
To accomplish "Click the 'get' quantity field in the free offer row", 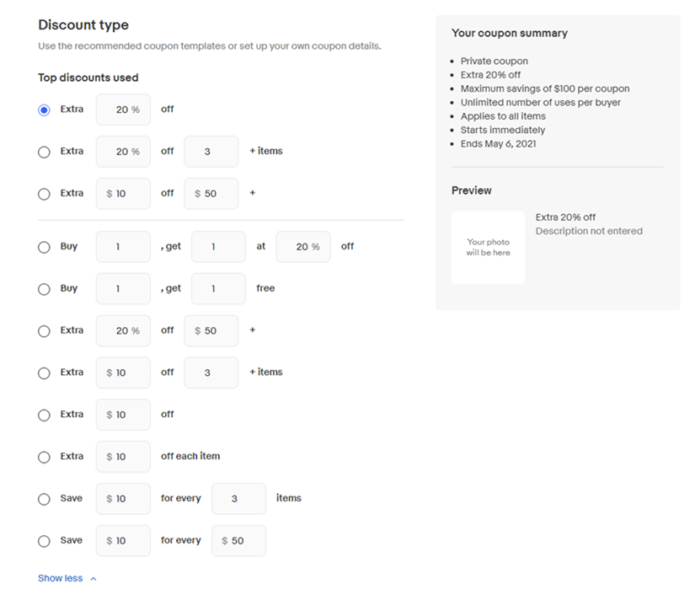I will (x=218, y=289).
